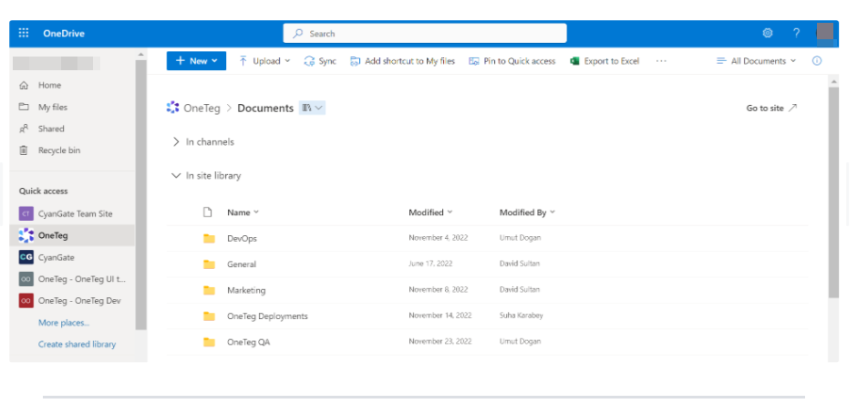
Task: Open the settings gear icon
Action: click(x=768, y=33)
